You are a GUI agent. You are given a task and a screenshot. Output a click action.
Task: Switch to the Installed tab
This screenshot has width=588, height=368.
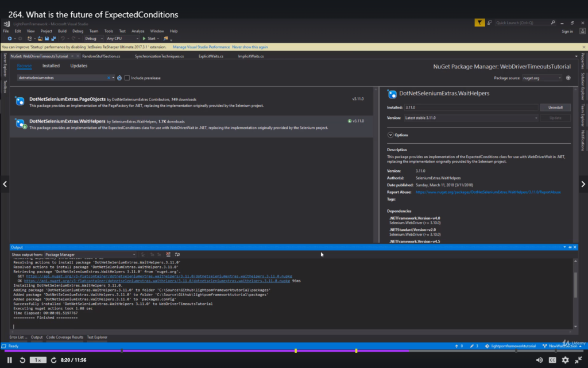click(51, 66)
